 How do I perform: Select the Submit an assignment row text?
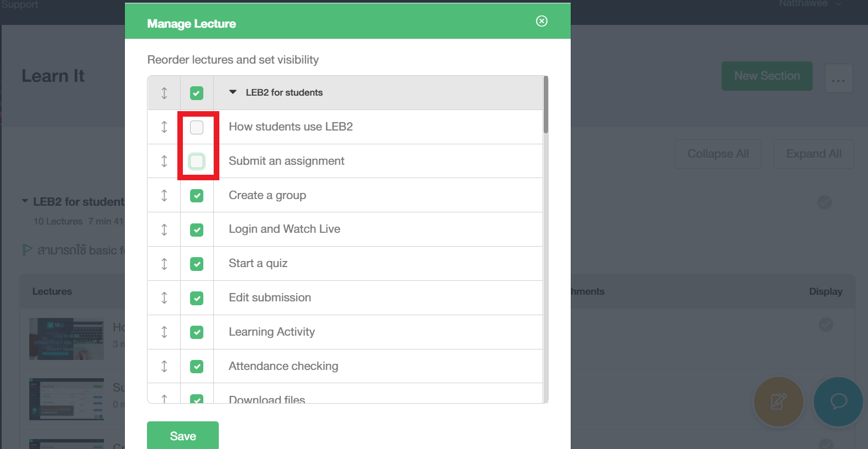click(x=286, y=161)
